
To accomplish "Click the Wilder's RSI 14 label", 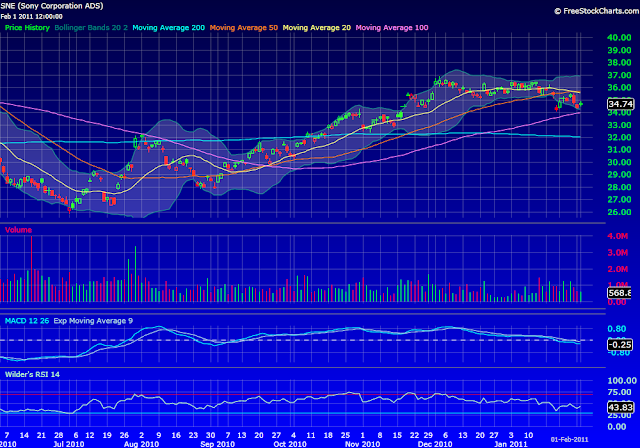I will pos(32,374).
